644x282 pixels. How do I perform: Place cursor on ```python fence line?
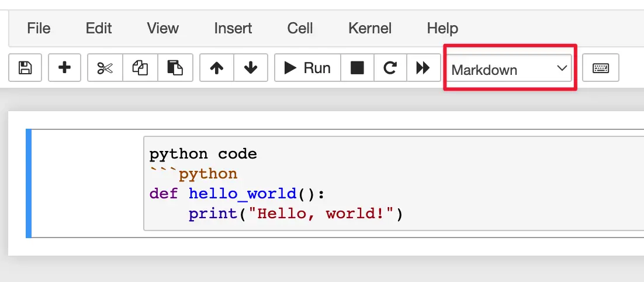[x=193, y=174]
